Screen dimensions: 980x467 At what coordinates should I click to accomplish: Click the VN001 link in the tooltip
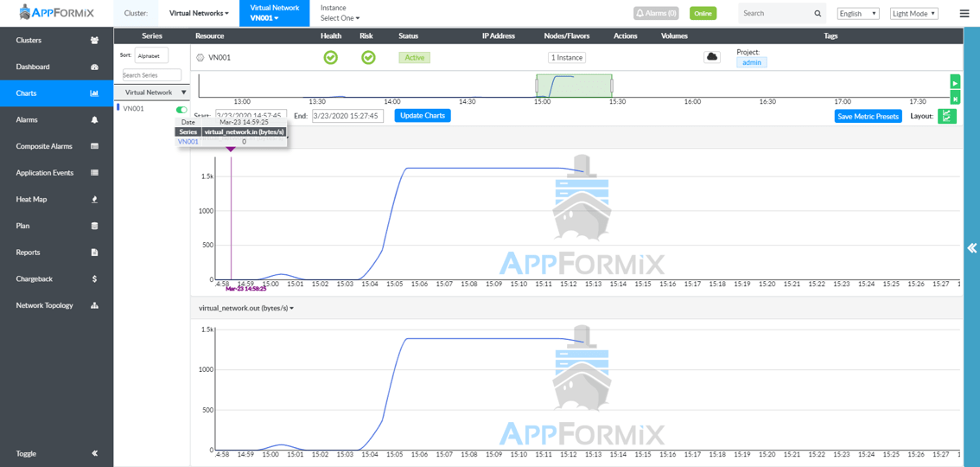click(x=188, y=142)
